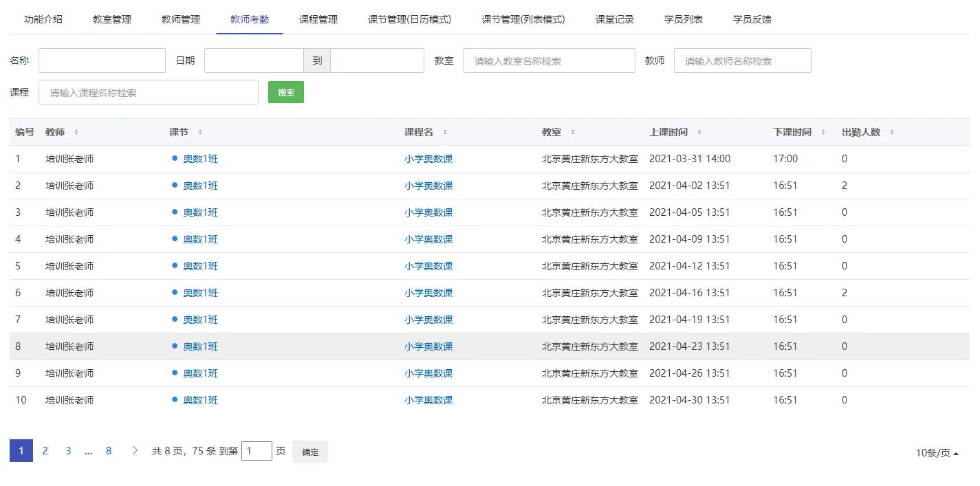Sort by 上课时间 column sort arrows
This screenshot has width=980, height=486.
tap(699, 132)
